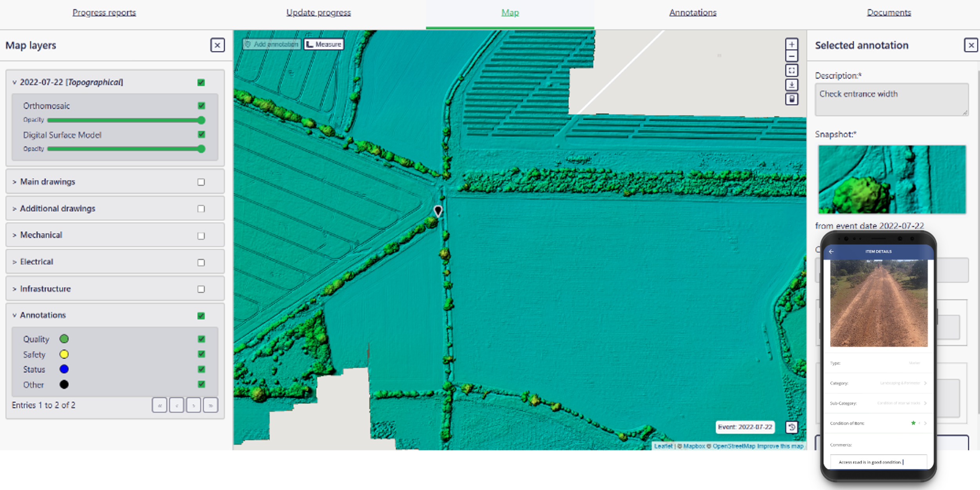This screenshot has width=980, height=490.
Task: Uncheck the Orthomosaic layer checkbox
Action: coord(201,105)
